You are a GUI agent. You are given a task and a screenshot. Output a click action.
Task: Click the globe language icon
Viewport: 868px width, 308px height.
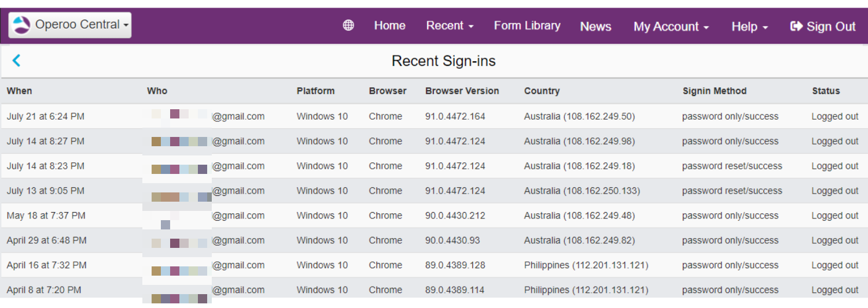pos(348,25)
